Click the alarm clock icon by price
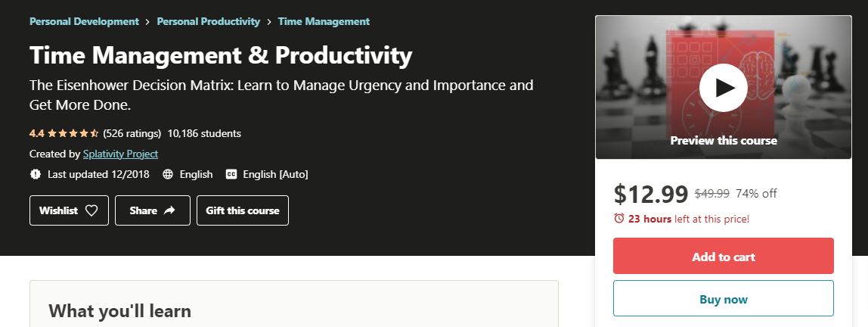The width and height of the screenshot is (868, 327). 619,219
